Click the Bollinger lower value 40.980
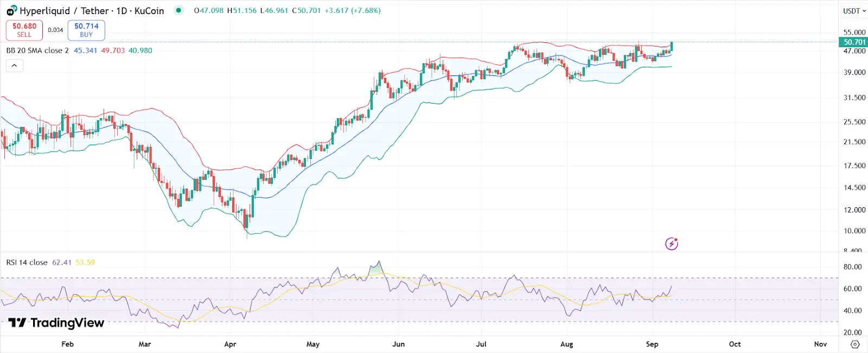Screen dimensions: 868x353 [140, 50]
